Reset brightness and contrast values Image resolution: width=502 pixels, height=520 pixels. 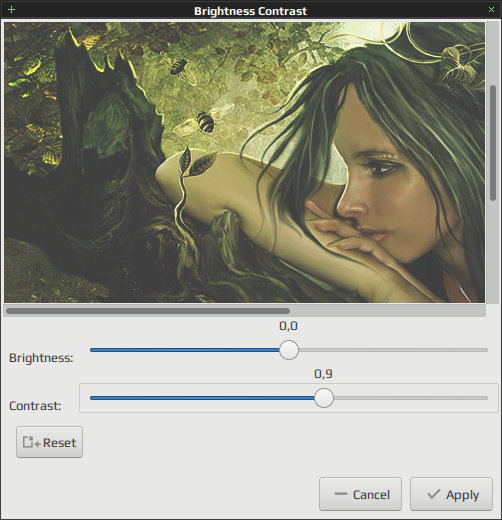(x=49, y=442)
